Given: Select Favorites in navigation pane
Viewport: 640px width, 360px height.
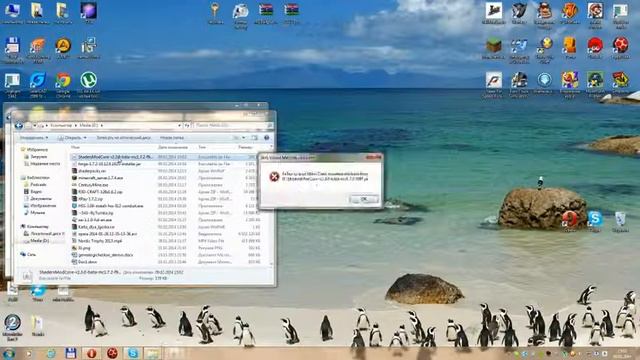Looking at the screenshot, I should 37,149.
